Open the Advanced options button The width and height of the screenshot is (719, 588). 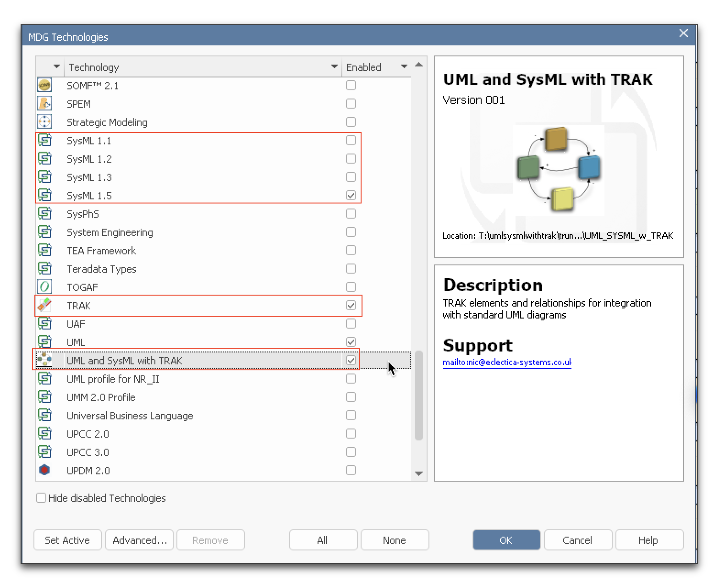pyautogui.click(x=140, y=540)
